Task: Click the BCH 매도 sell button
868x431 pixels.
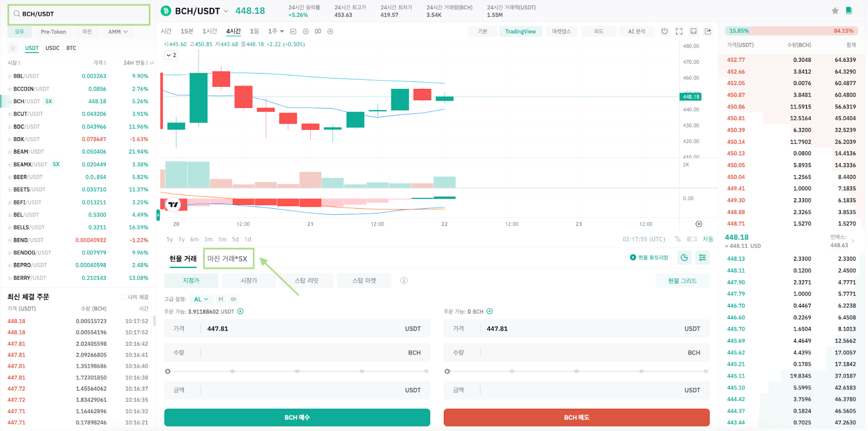Action: (x=577, y=417)
